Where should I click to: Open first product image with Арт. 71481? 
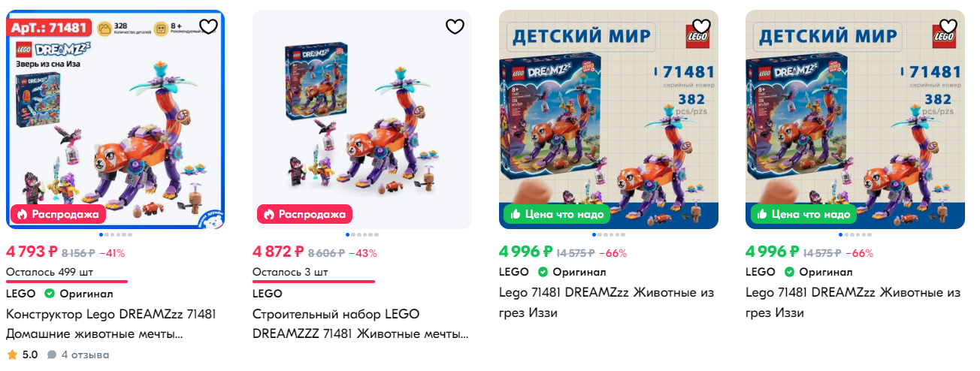[x=116, y=119]
